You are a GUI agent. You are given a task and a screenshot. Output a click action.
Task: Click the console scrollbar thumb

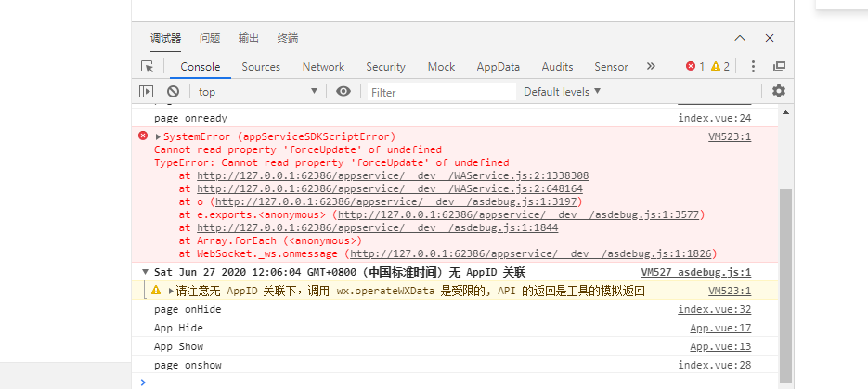tap(785, 285)
